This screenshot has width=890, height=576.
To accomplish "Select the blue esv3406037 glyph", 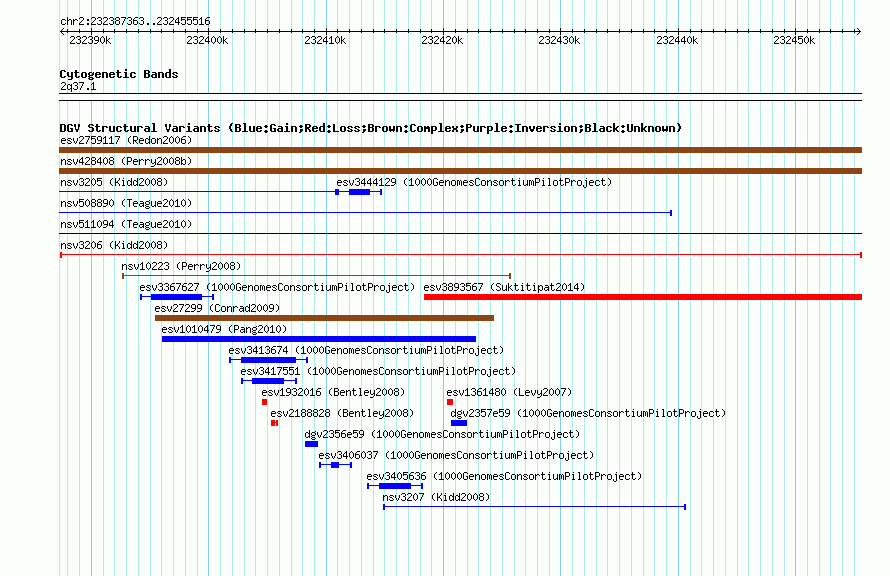I will coord(335,465).
